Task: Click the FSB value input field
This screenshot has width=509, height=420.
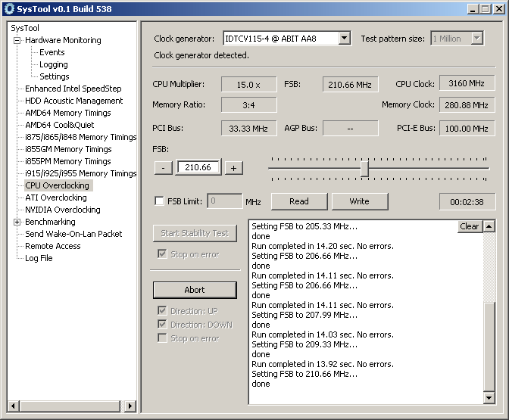Action: tap(198, 167)
